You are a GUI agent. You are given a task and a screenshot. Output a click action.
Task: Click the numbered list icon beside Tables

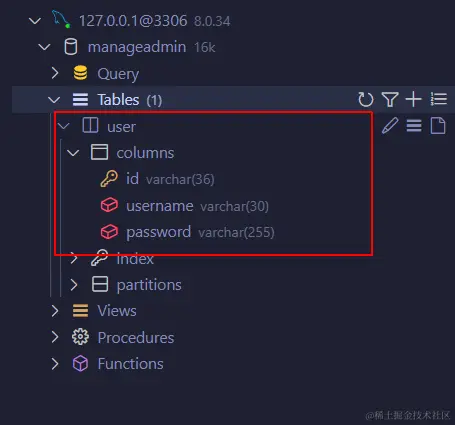(x=438, y=99)
